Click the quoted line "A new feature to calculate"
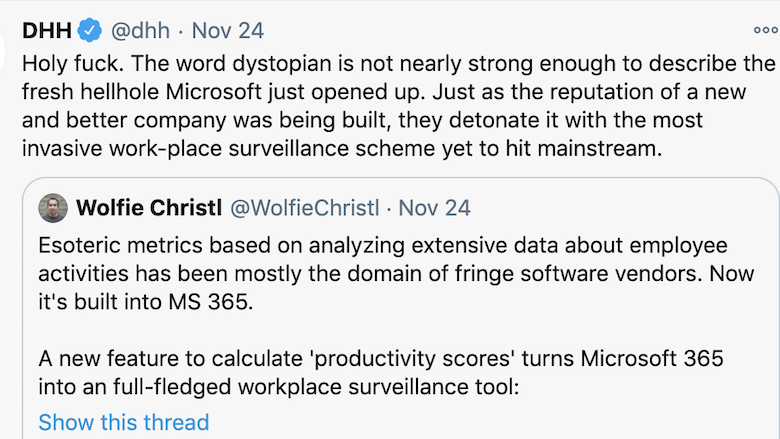This screenshot has width=780, height=439. [381, 358]
